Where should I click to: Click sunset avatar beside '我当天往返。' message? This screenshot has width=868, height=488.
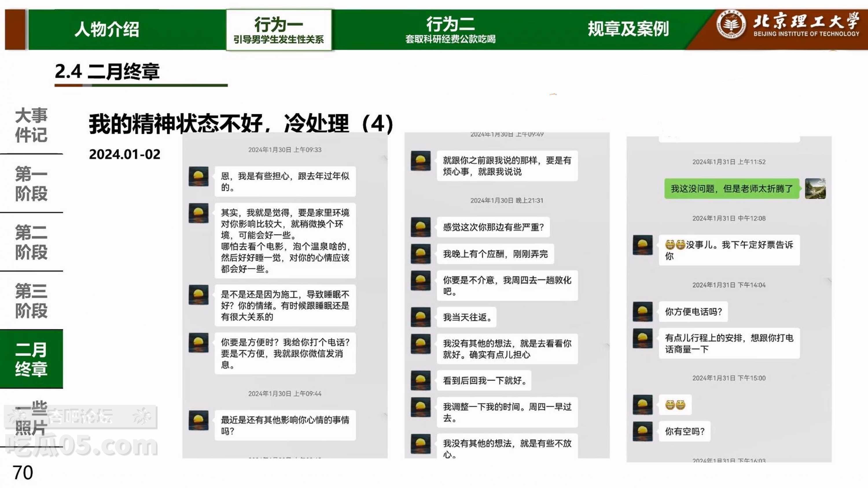click(x=420, y=317)
